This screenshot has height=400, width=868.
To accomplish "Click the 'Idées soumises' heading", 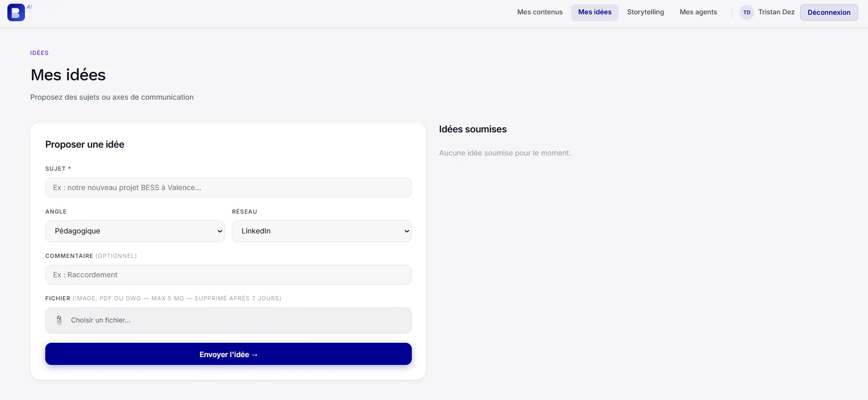I will (x=473, y=129).
